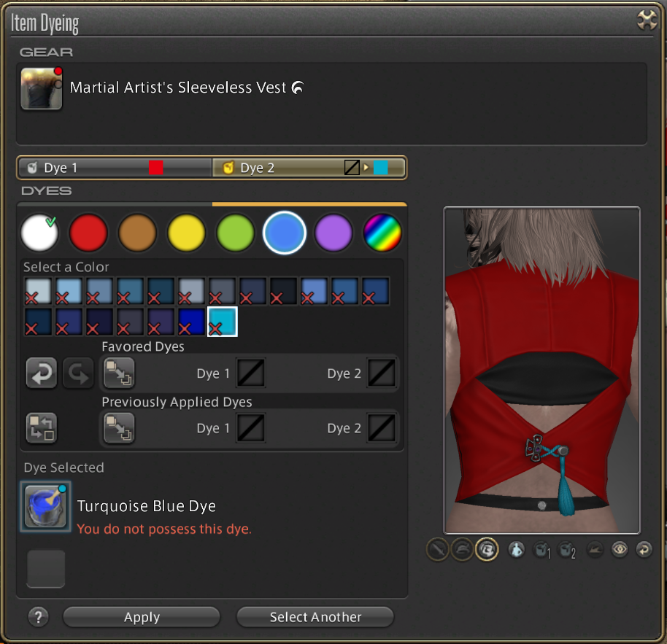Click the turquoise swatch on Dye 2 tab
This screenshot has height=644, width=667.
pyautogui.click(x=381, y=168)
